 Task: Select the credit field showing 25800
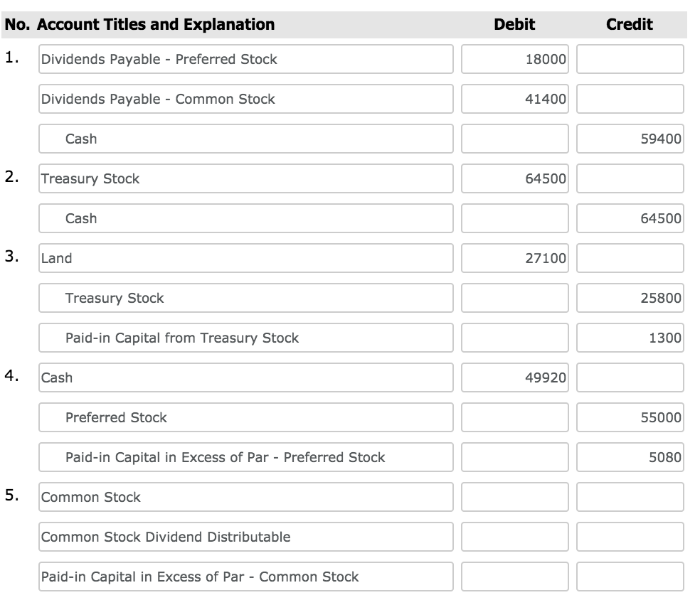point(630,299)
